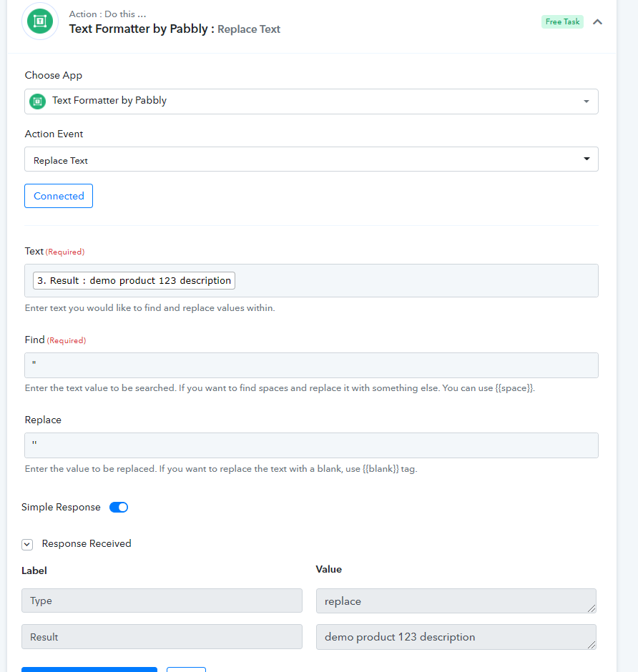Open the Choose App dropdown

pos(311,102)
